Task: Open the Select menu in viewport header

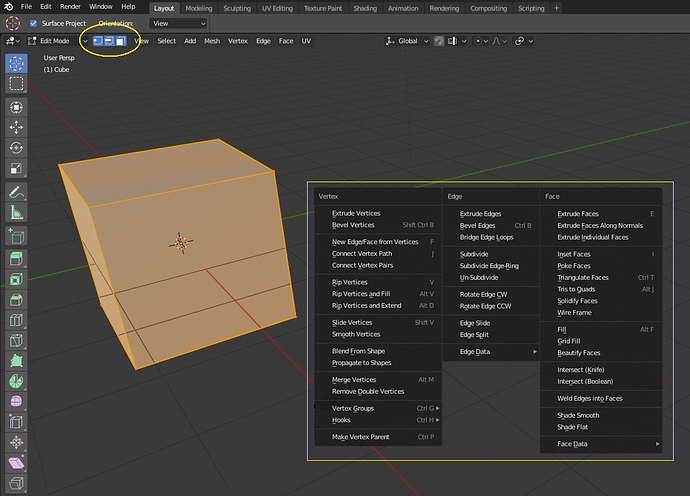Action: pos(166,41)
